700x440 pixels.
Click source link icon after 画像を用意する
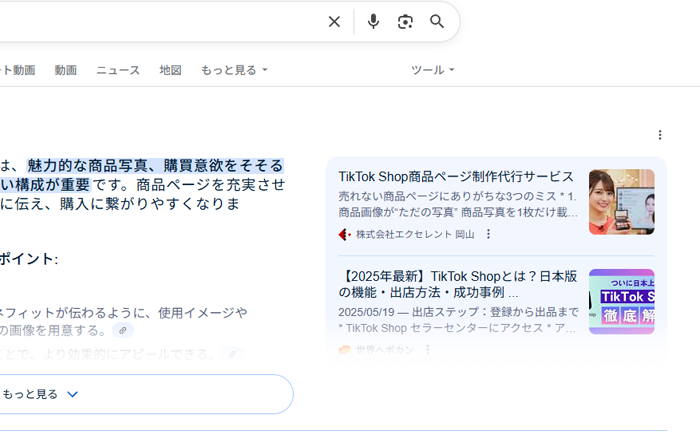click(122, 331)
